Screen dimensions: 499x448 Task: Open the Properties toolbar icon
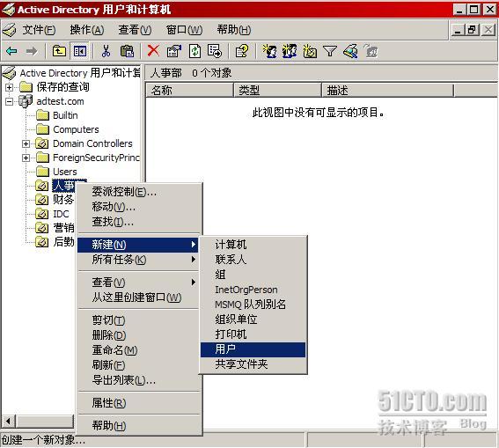pos(173,51)
